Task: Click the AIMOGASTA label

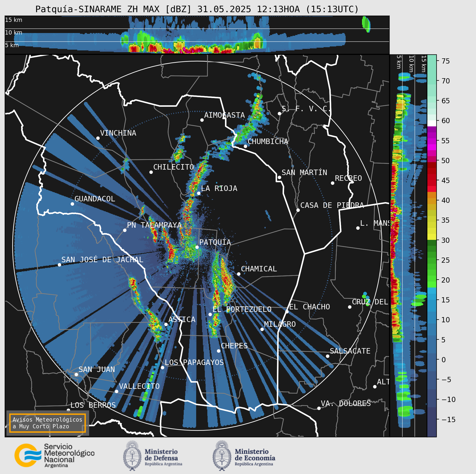Action: pos(224,115)
